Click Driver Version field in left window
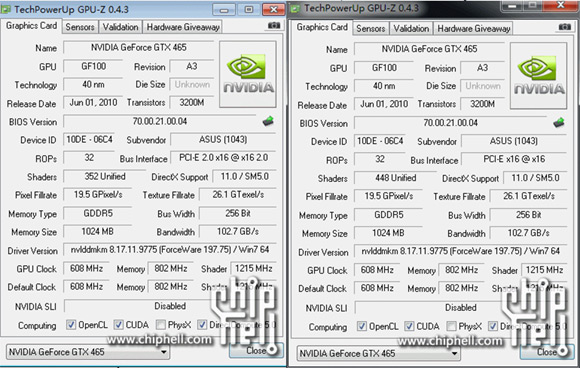The height and width of the screenshot is (368, 580). coord(170,250)
